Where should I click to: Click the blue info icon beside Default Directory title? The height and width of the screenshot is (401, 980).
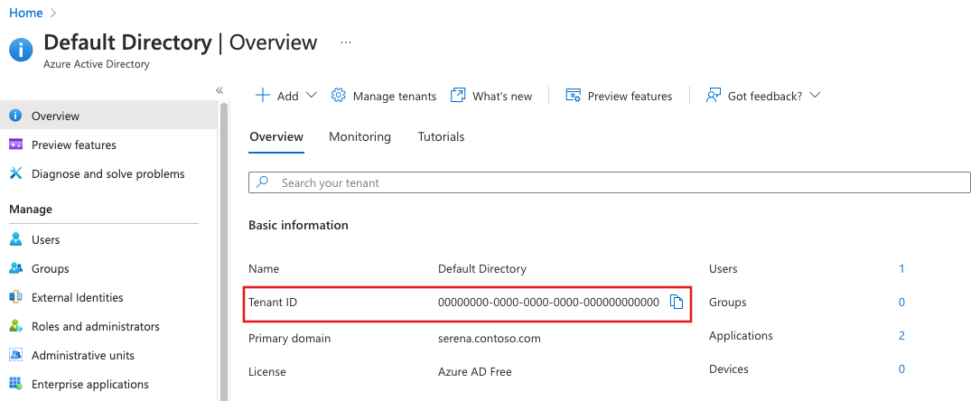click(x=21, y=50)
